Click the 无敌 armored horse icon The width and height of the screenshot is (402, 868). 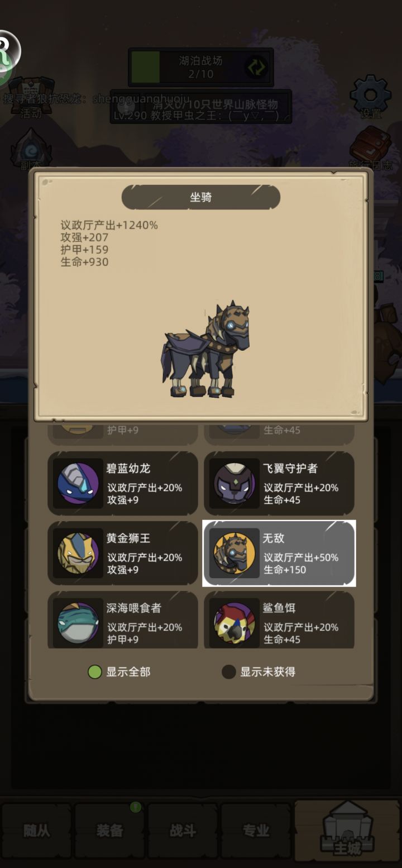click(234, 553)
